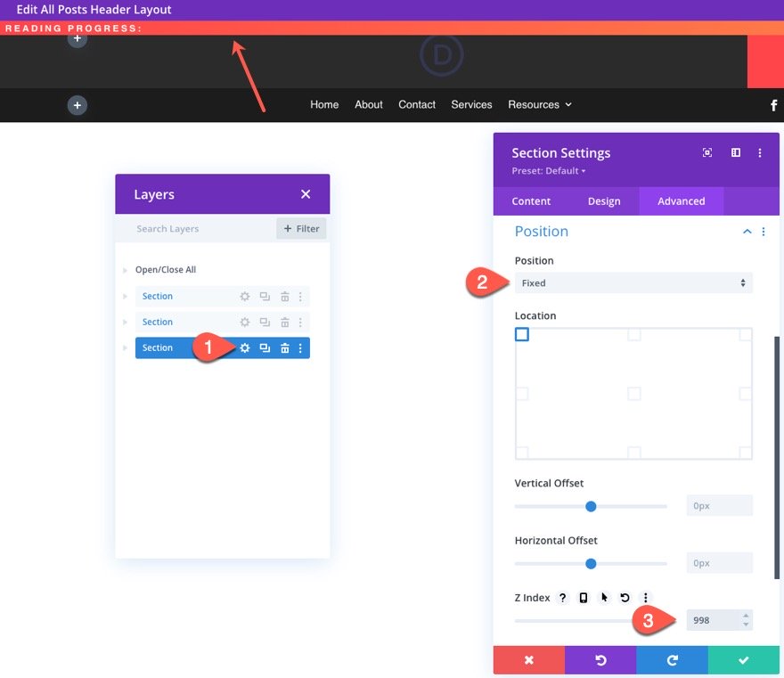Click Home in navigation menu

(324, 105)
